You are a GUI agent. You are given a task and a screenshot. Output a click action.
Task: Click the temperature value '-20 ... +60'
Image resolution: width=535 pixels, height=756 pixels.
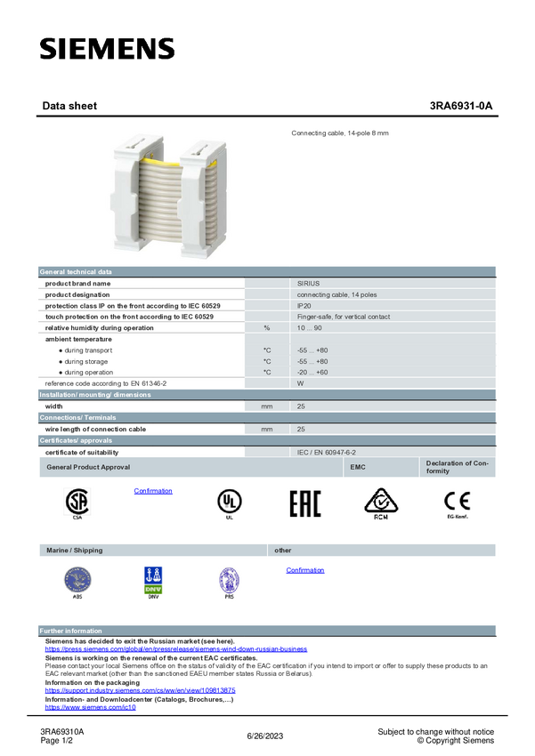[312, 373]
